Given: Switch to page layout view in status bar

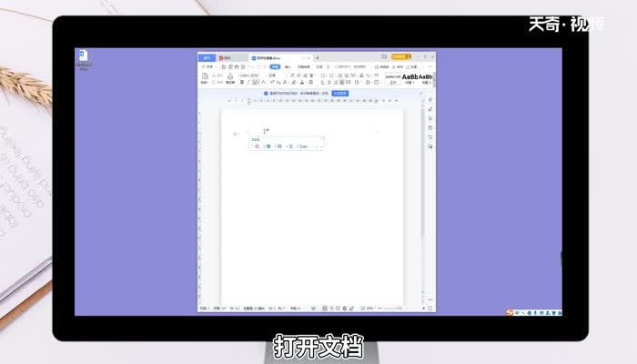Looking at the screenshot, I should tap(325, 308).
